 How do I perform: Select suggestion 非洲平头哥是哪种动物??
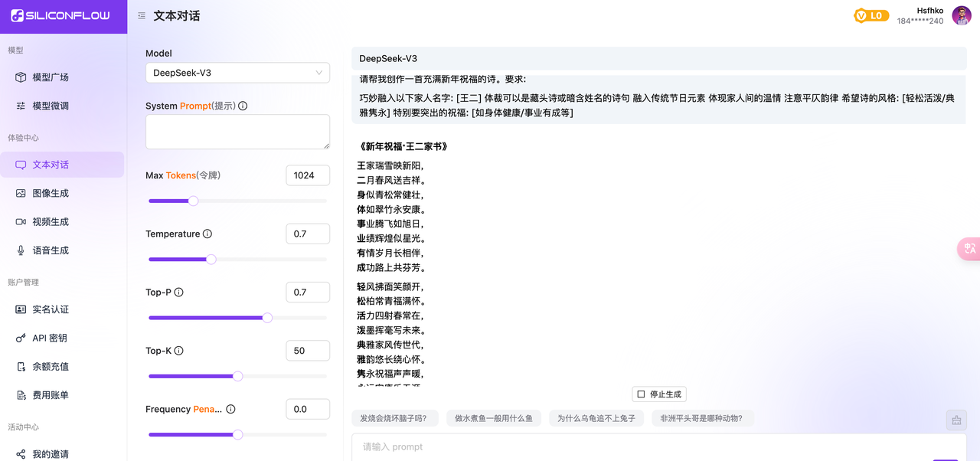(x=702, y=418)
